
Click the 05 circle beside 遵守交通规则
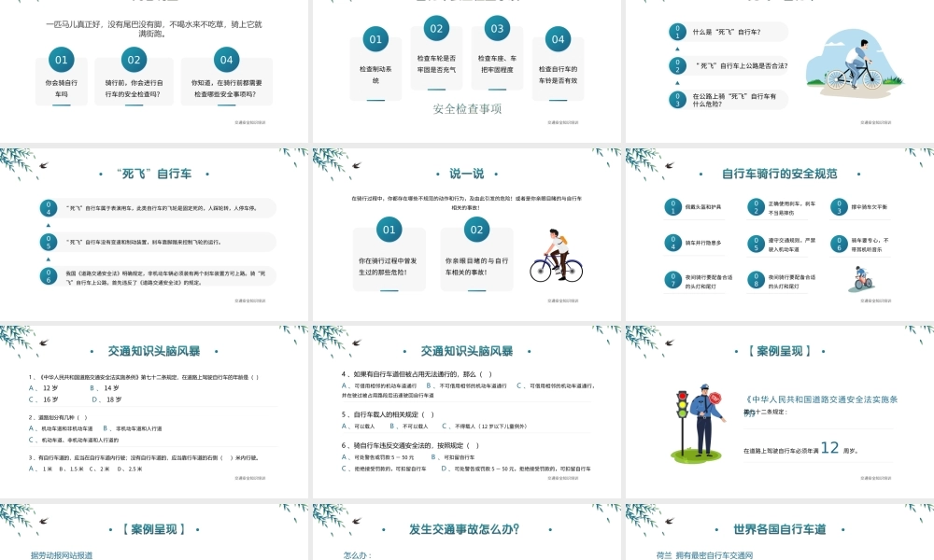(756, 244)
